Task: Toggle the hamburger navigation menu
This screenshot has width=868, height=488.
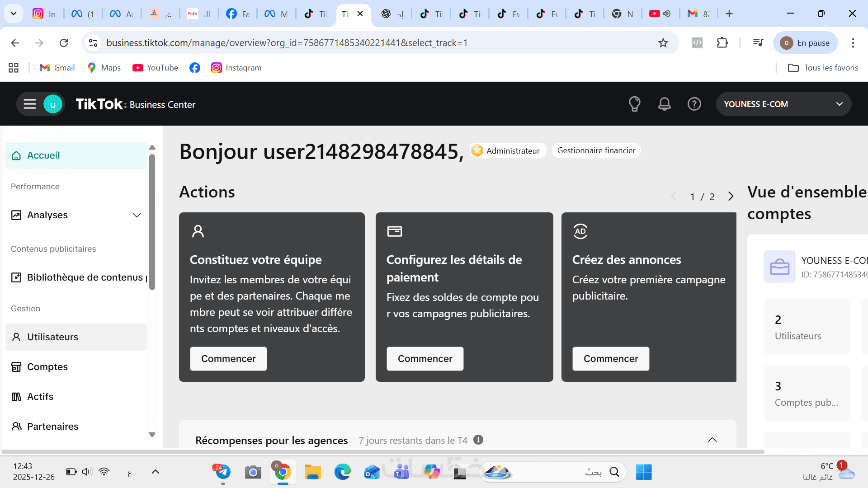Action: [30, 104]
